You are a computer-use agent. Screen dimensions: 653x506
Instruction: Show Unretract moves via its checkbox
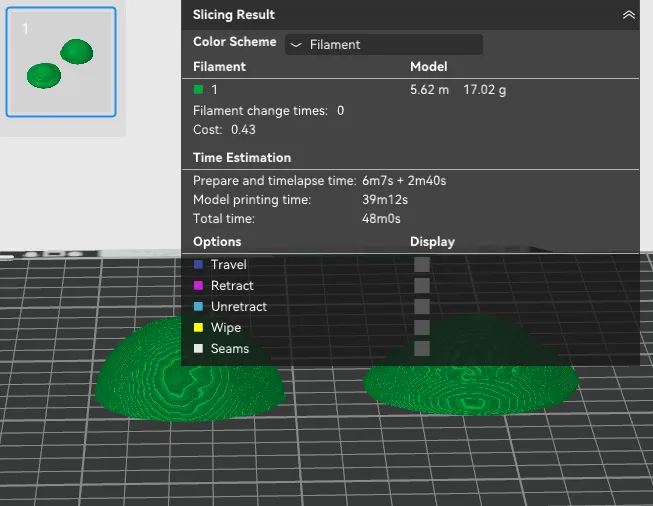422,306
